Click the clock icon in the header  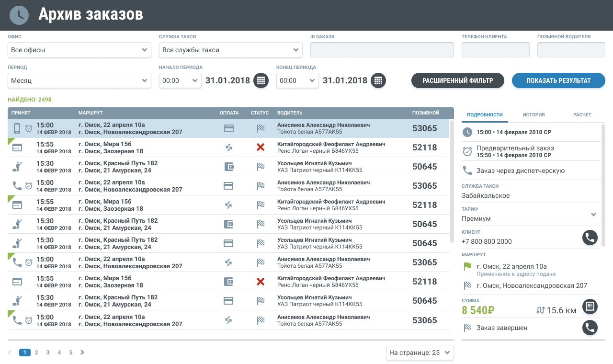tap(19, 15)
